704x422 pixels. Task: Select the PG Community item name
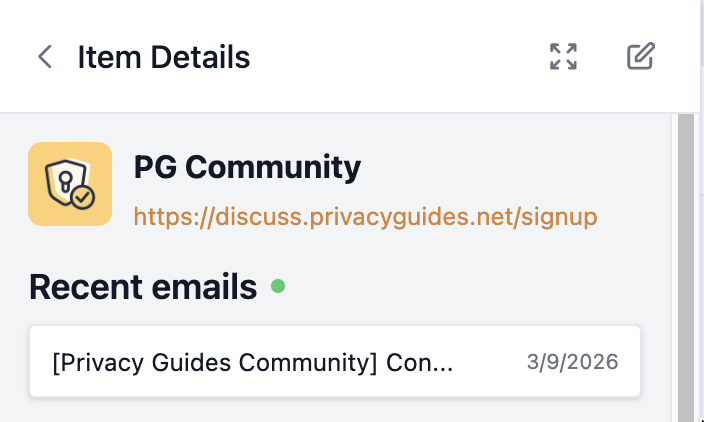tap(247, 167)
